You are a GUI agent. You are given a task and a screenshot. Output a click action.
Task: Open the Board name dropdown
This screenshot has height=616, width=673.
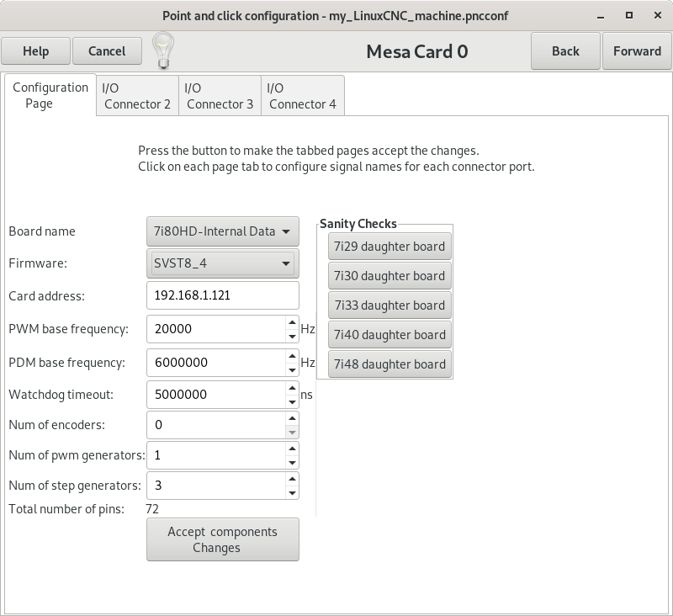223,231
